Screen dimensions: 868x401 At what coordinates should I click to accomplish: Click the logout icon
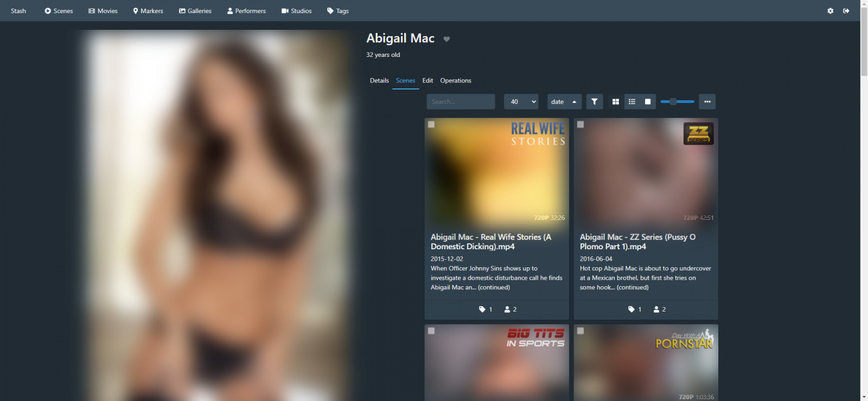[846, 11]
